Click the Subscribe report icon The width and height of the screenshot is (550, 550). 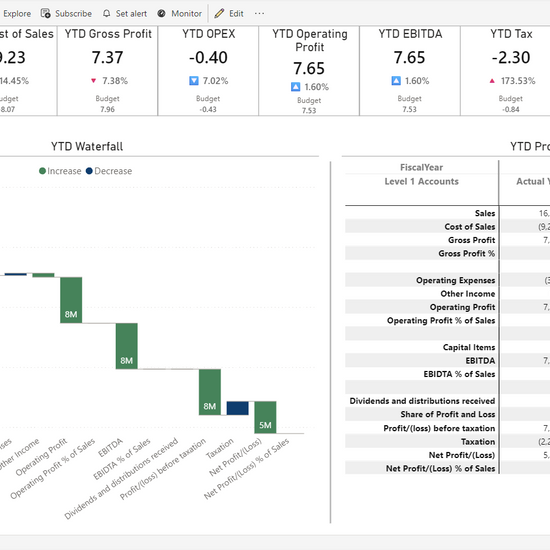[46, 13]
